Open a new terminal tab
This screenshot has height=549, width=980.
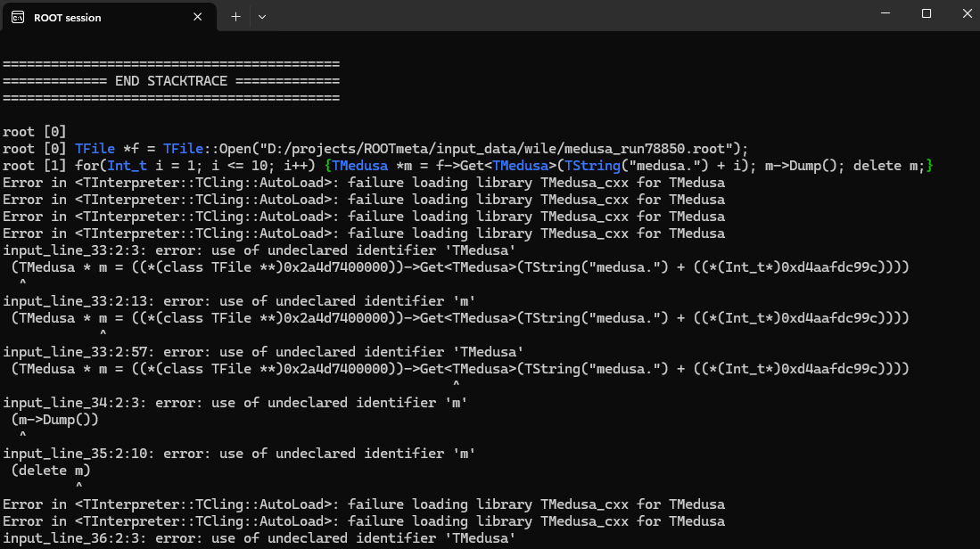coord(235,16)
